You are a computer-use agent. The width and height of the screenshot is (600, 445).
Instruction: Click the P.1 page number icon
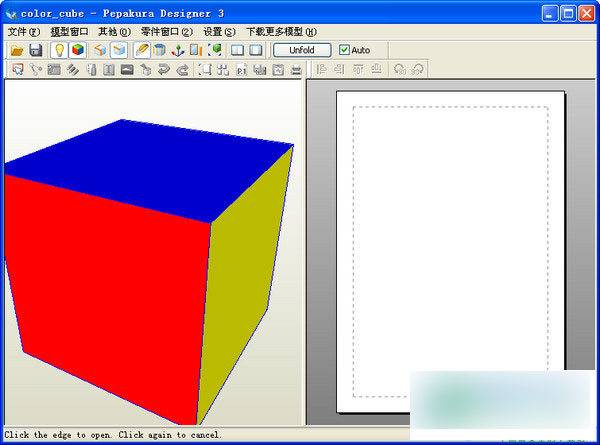241,70
